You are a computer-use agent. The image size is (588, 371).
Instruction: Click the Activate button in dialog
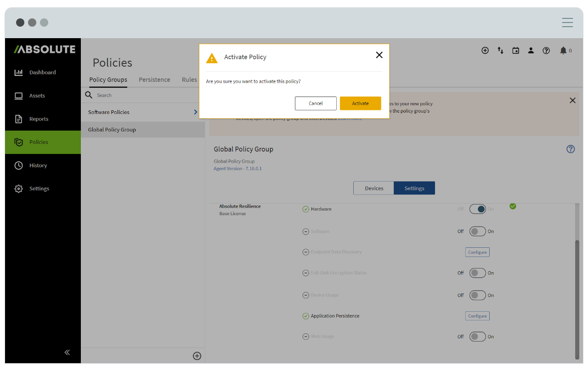pos(360,103)
